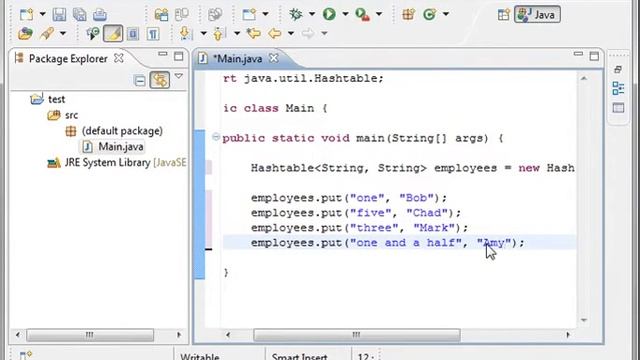Click the Next Annotation down-arrow icon
Image resolution: width=640 pixels, height=360 pixels.
186,33
